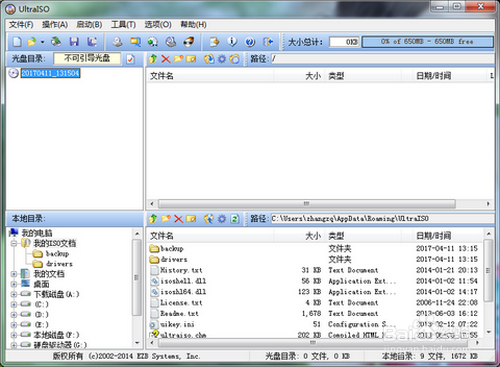The image size is (500, 367).
Task: Open the 选项(O) menu
Action: click(x=158, y=25)
